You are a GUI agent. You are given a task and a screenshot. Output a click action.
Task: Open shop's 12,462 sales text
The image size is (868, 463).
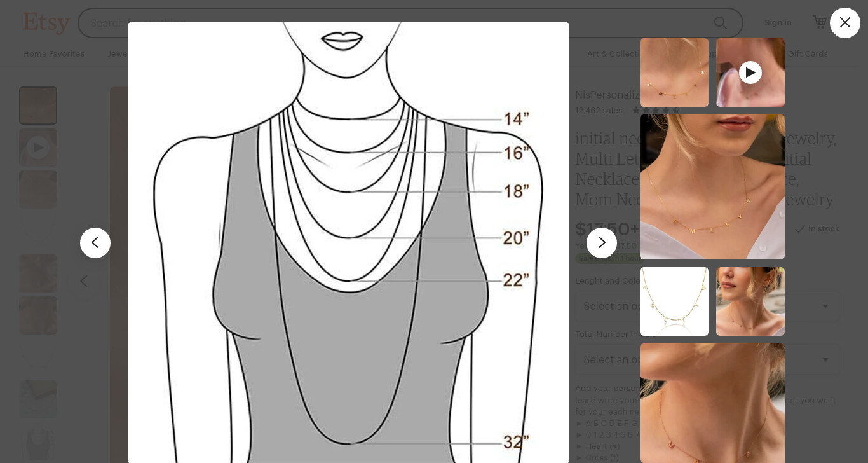[x=599, y=110]
